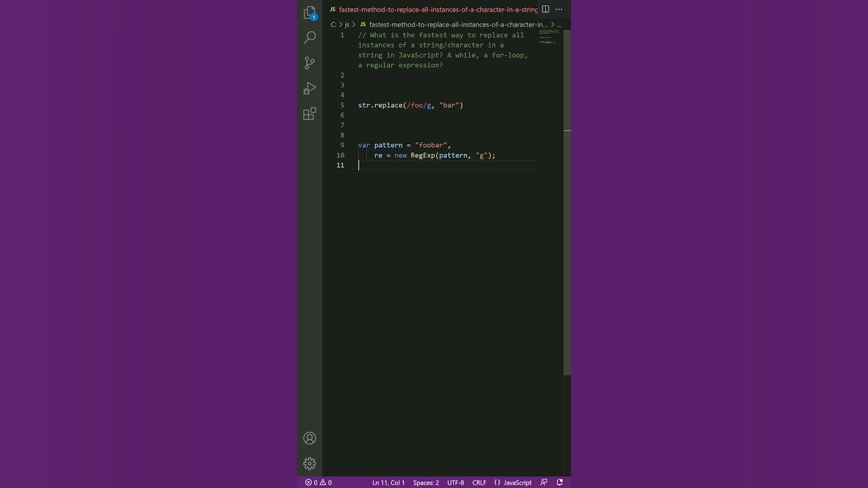
Task: Place cursor in str.replace code line
Action: click(410, 105)
